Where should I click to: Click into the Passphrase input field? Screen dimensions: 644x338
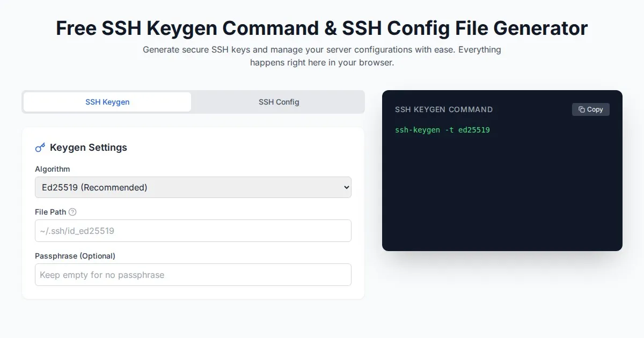point(193,275)
